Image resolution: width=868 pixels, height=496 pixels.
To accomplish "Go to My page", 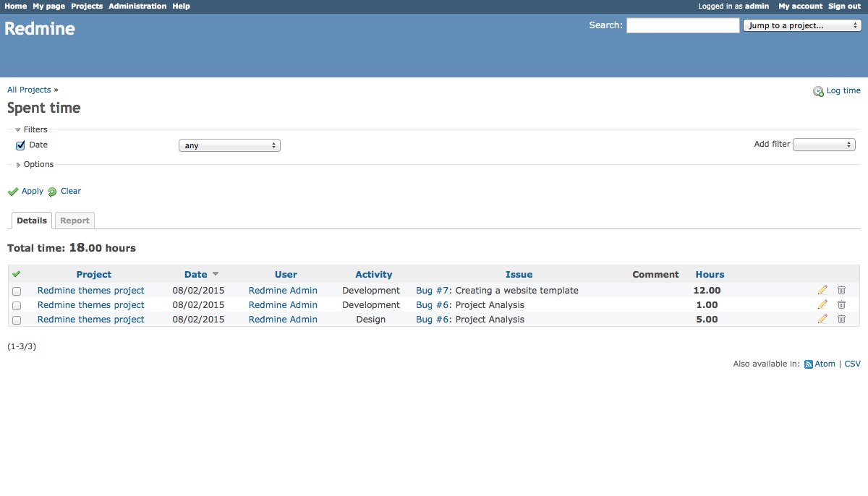I will point(48,6).
